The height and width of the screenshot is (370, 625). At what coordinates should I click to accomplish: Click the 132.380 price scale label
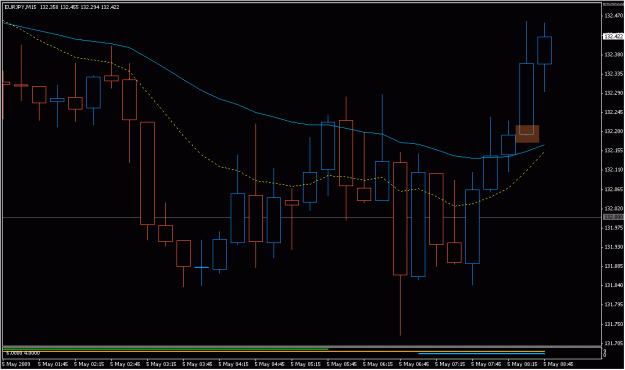tap(614, 55)
